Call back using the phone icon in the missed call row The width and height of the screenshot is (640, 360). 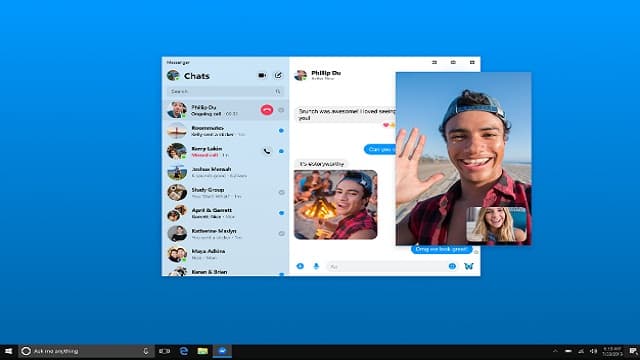click(267, 151)
